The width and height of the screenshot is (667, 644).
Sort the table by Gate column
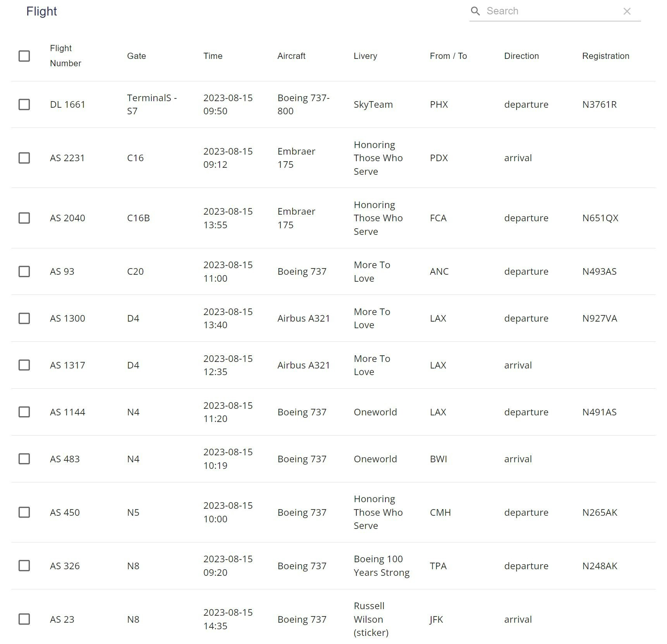point(136,56)
